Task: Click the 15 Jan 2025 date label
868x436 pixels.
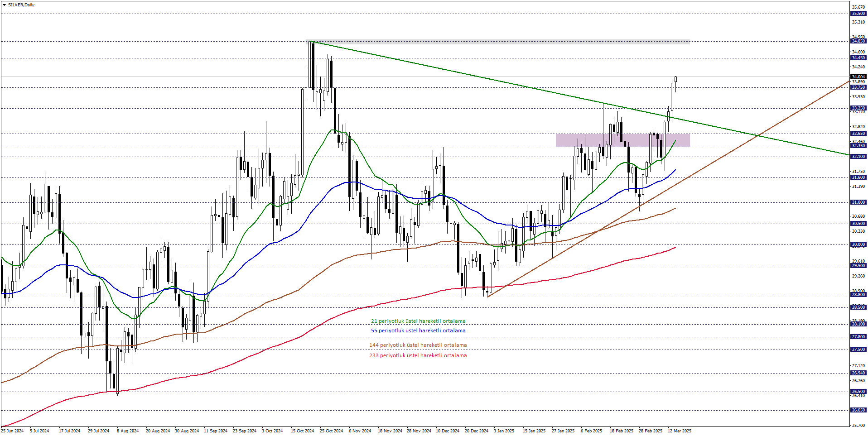Action: (534, 431)
